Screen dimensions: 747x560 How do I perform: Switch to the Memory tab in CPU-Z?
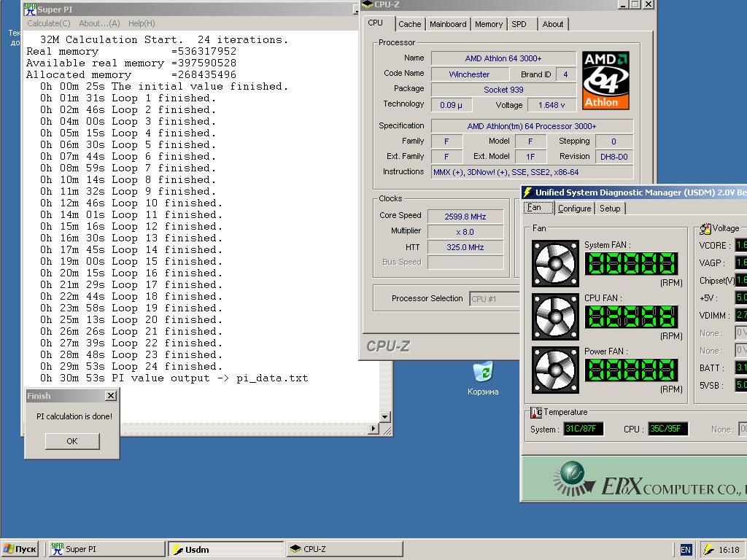[x=489, y=24]
